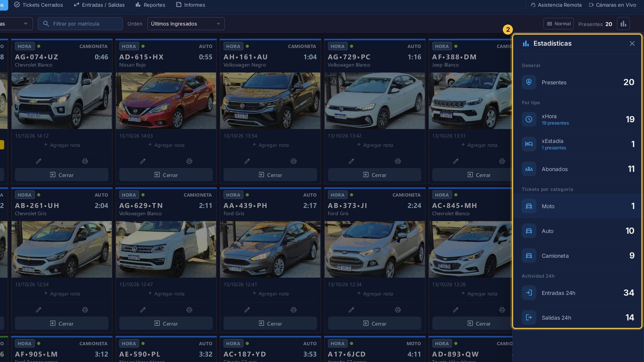Click the Presentes general row showing 20
Image resolution: width=644 pixels, height=362 pixels.
578,82
